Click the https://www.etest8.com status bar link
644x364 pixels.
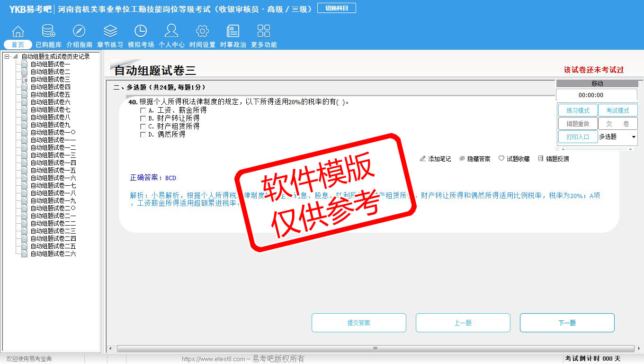[214, 359]
